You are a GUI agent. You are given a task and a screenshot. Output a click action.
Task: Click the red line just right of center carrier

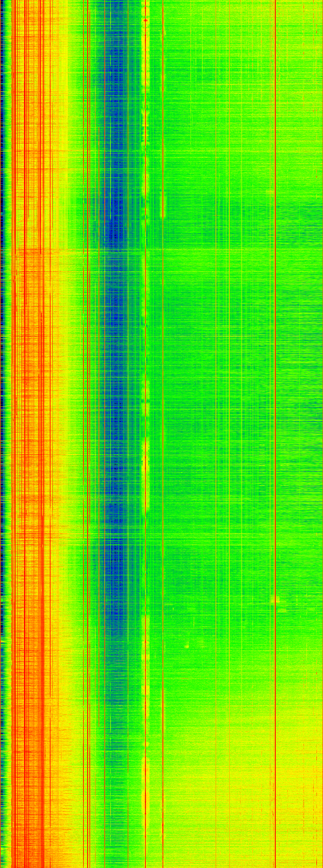pos(163,438)
